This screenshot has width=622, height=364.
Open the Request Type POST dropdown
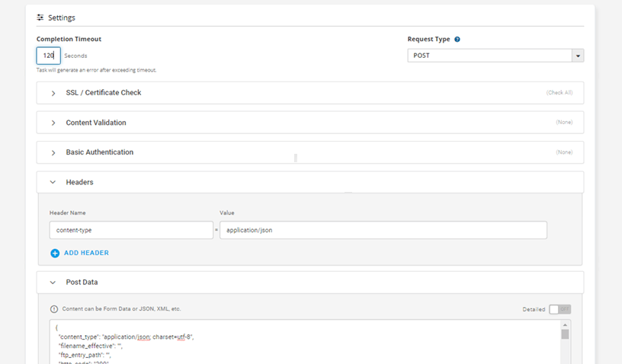coord(495,56)
